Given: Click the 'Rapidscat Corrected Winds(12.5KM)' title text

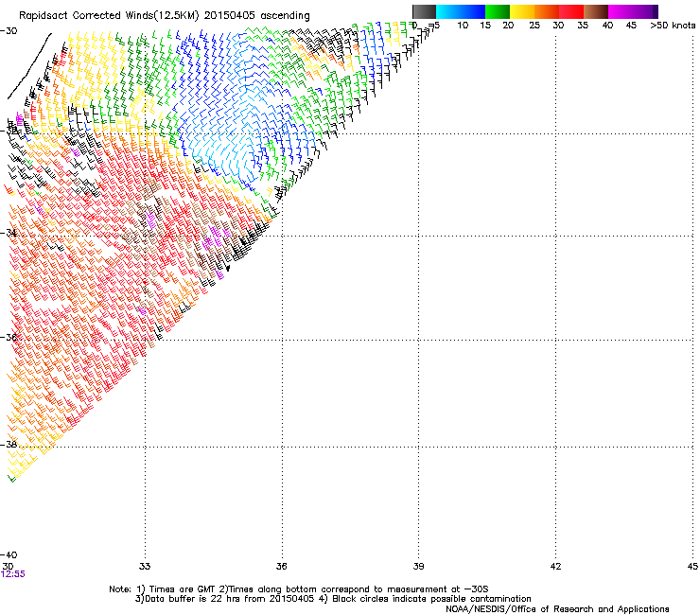Looking at the screenshot, I should (x=109, y=16).
